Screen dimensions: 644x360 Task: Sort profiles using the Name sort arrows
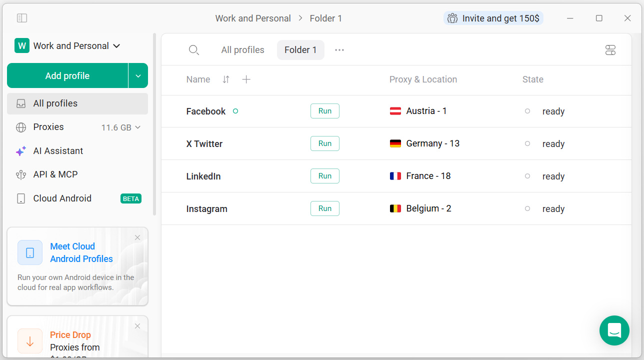point(226,79)
